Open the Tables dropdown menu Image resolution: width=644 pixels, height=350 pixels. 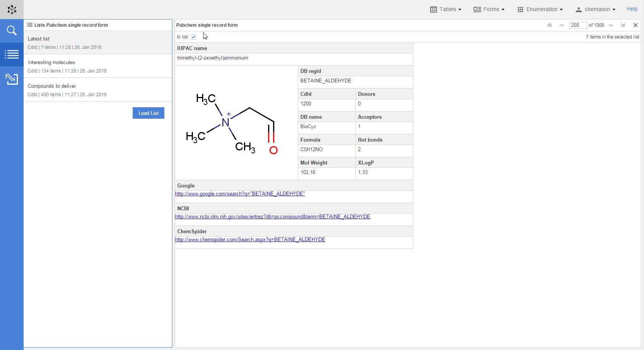446,10
